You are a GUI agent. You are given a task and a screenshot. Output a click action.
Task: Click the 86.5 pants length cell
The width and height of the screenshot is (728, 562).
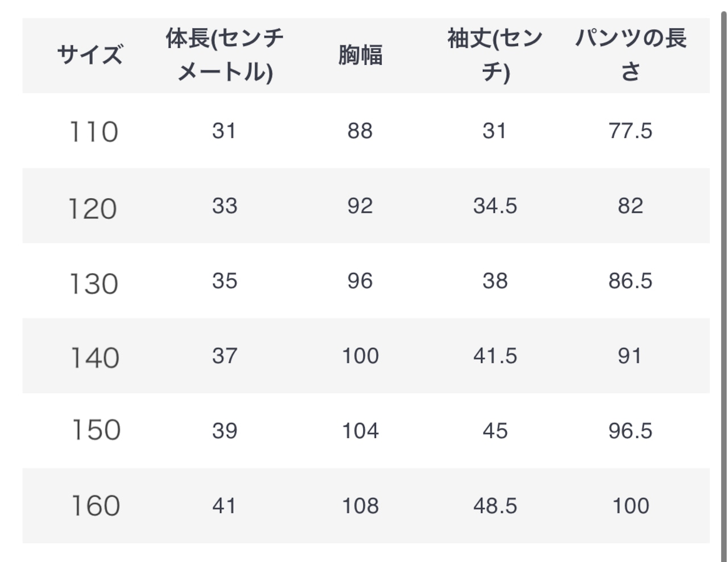(630, 281)
